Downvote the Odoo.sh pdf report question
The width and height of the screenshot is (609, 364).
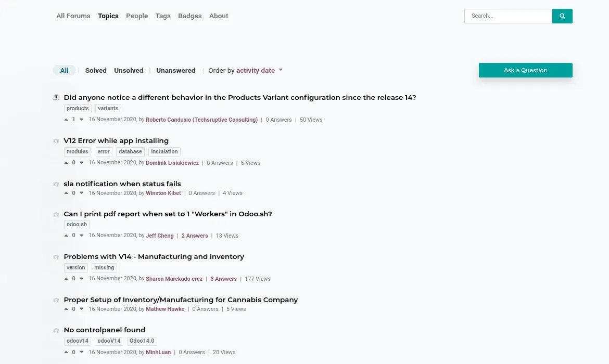click(81, 235)
